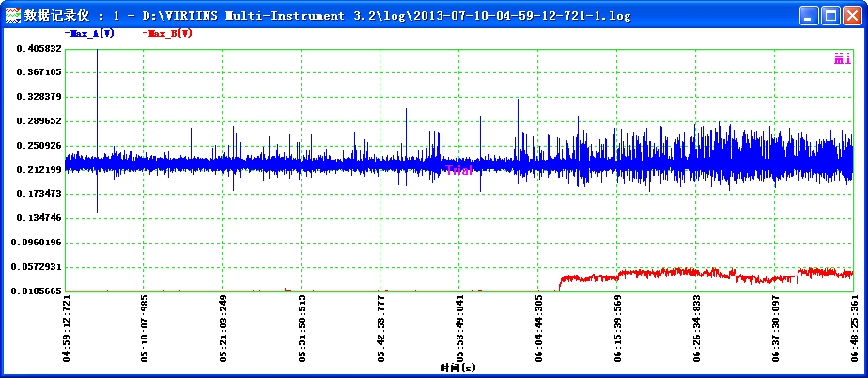Click the magenta Trial label in plot center

point(458,170)
